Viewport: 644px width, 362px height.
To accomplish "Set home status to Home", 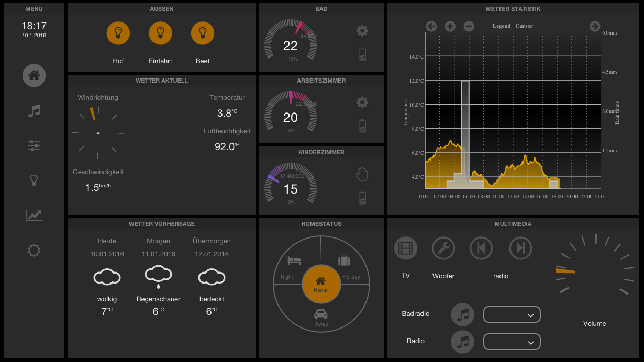I will (x=321, y=284).
